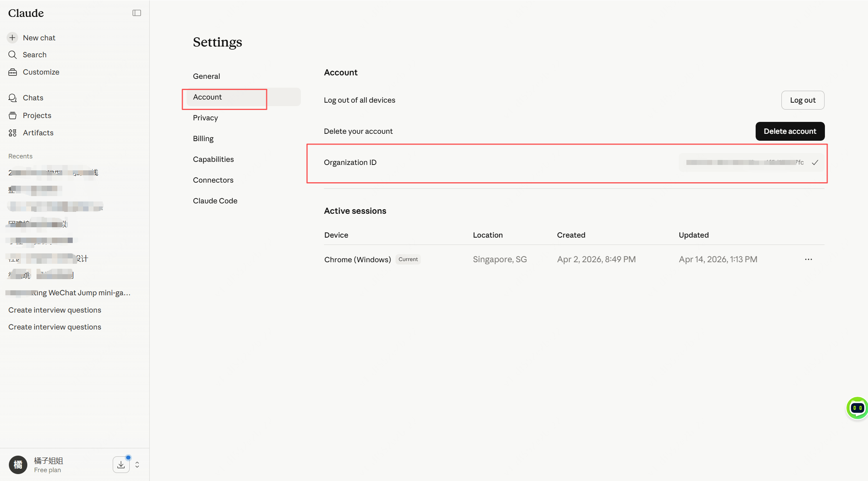Click the Organization ID copy checkmark
The image size is (868, 481).
point(815,162)
